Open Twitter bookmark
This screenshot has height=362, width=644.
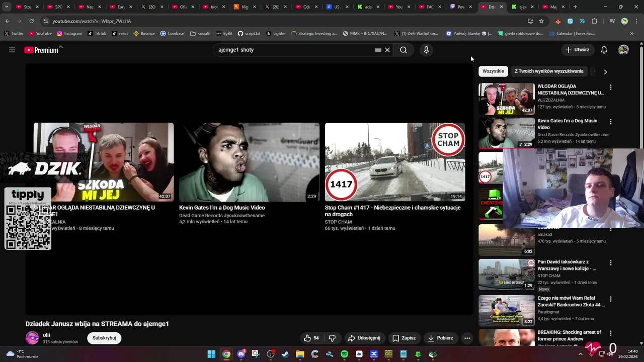pos(14,34)
